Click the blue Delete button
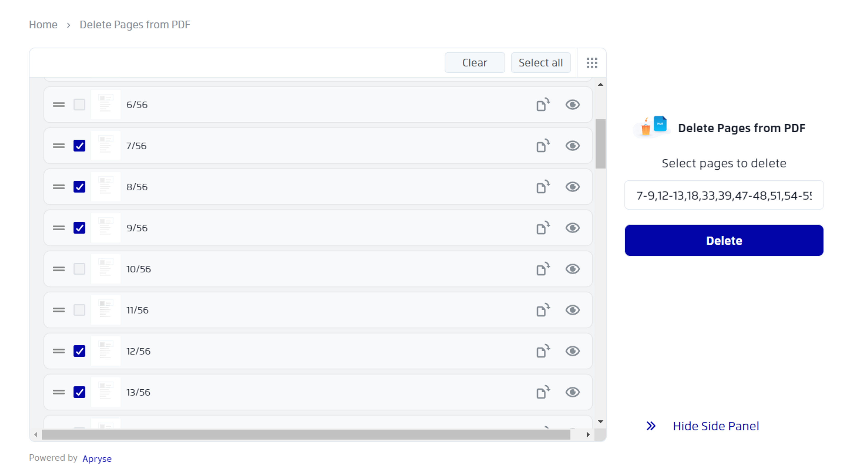This screenshot has height=470, width=868. (724, 240)
